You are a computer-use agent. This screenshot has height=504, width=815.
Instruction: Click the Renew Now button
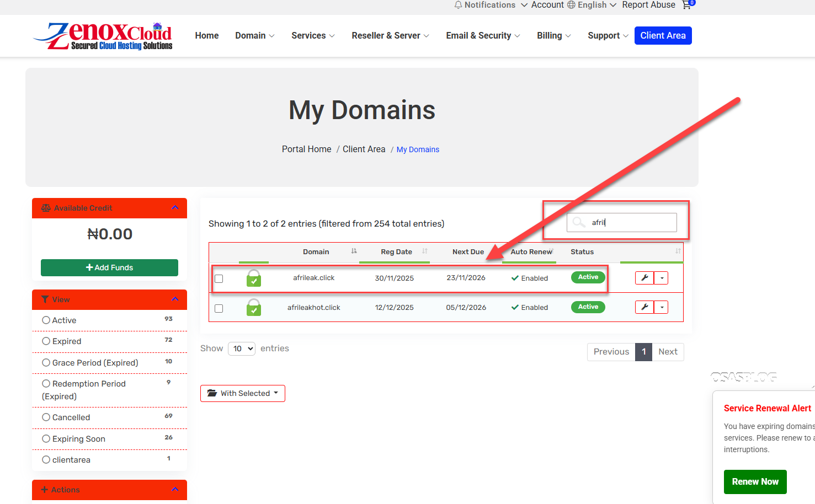coord(755,481)
